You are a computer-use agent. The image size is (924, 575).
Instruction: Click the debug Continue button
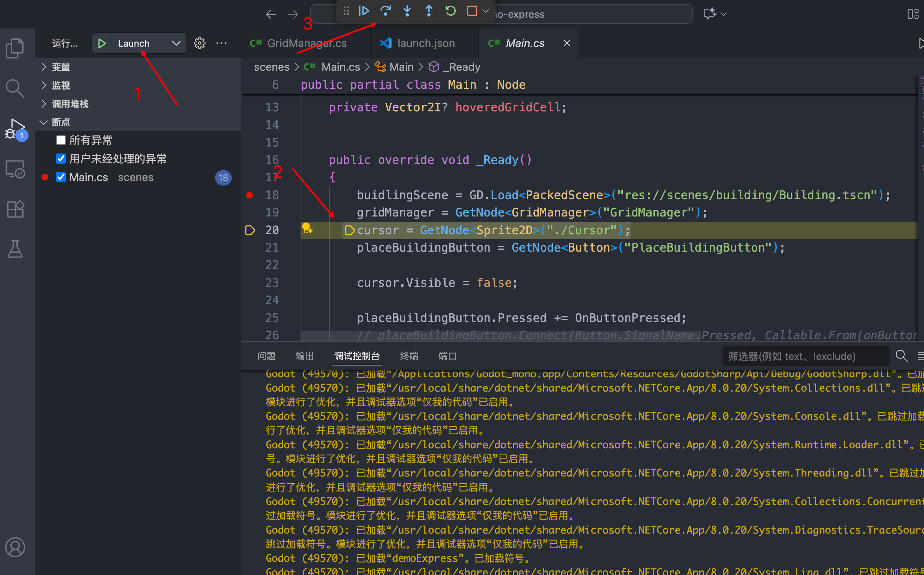tap(364, 11)
